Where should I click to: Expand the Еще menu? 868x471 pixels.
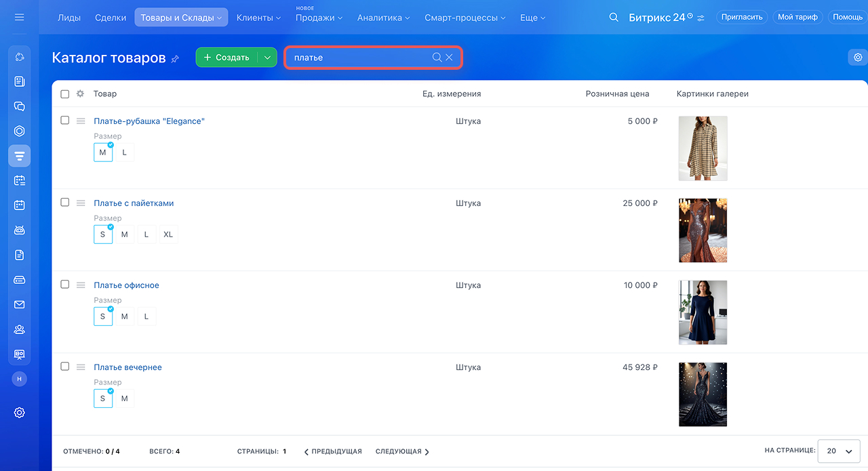[x=532, y=18]
